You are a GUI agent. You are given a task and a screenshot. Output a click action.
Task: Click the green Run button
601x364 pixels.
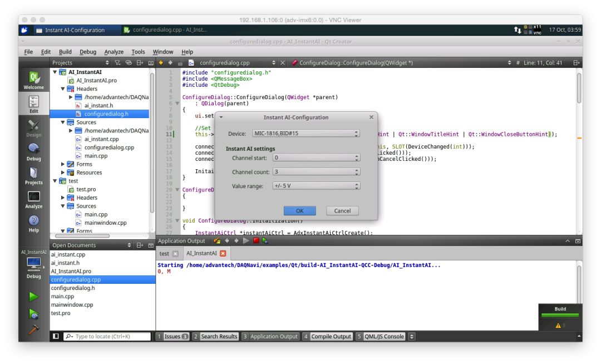click(33, 297)
